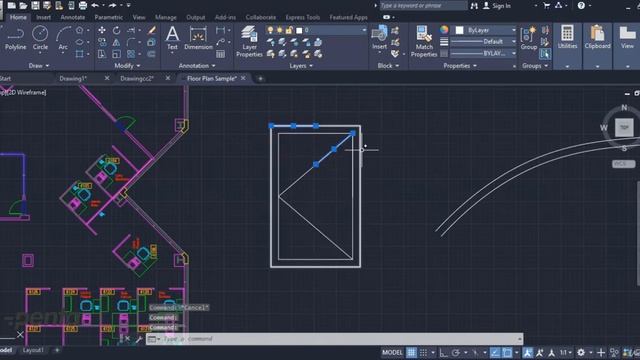Viewport: 640px width, 360px height.
Task: Toggle layer lock padlock icon
Action: (x=289, y=30)
